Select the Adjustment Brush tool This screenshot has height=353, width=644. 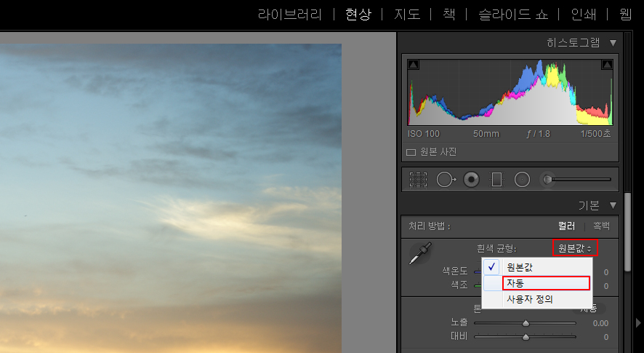point(577,179)
